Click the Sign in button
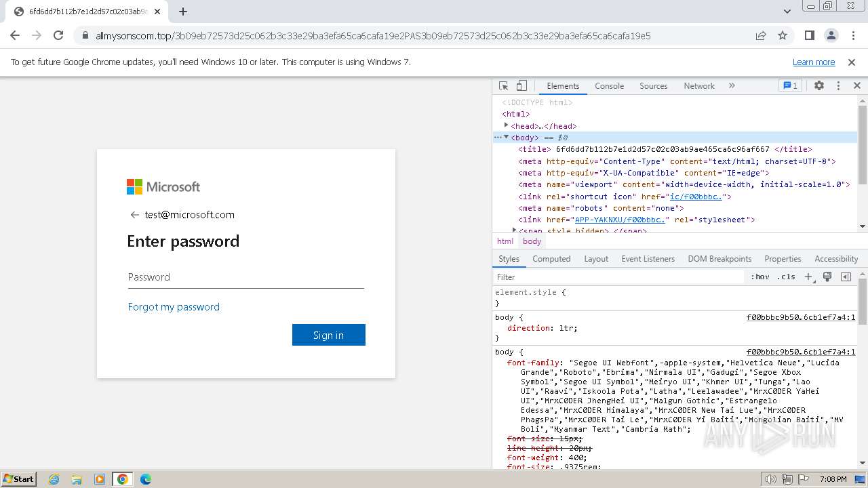 coord(329,335)
